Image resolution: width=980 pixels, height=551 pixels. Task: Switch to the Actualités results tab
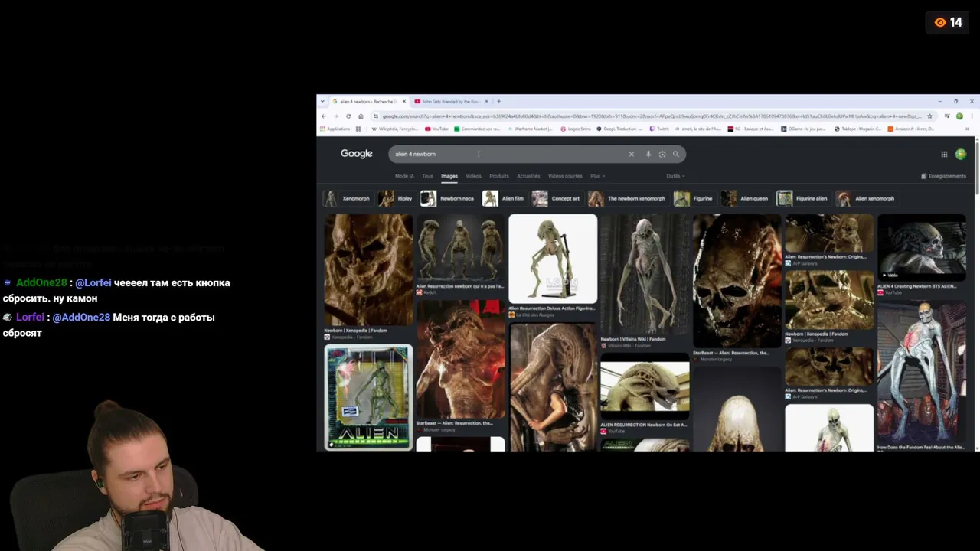528,176
